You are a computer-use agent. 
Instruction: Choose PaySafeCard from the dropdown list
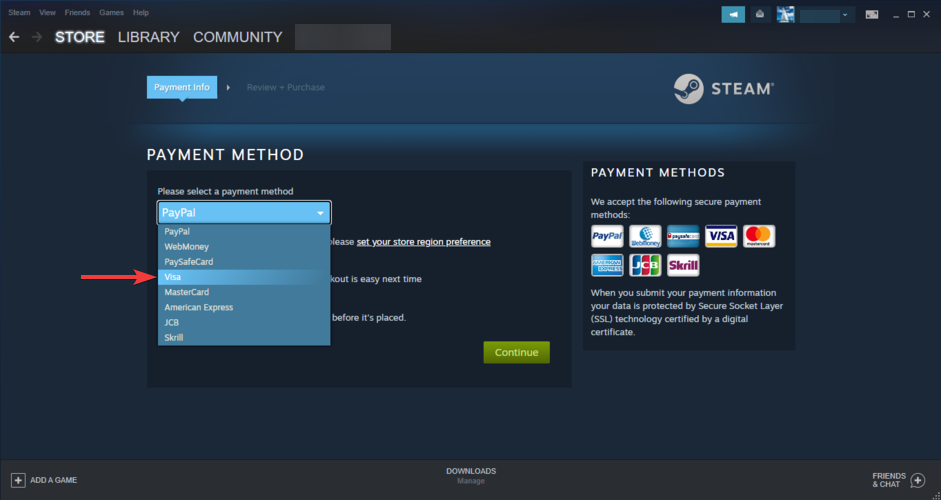click(244, 262)
